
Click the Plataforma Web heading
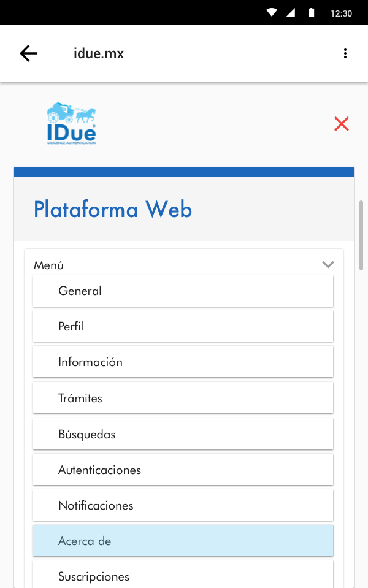[x=113, y=210]
